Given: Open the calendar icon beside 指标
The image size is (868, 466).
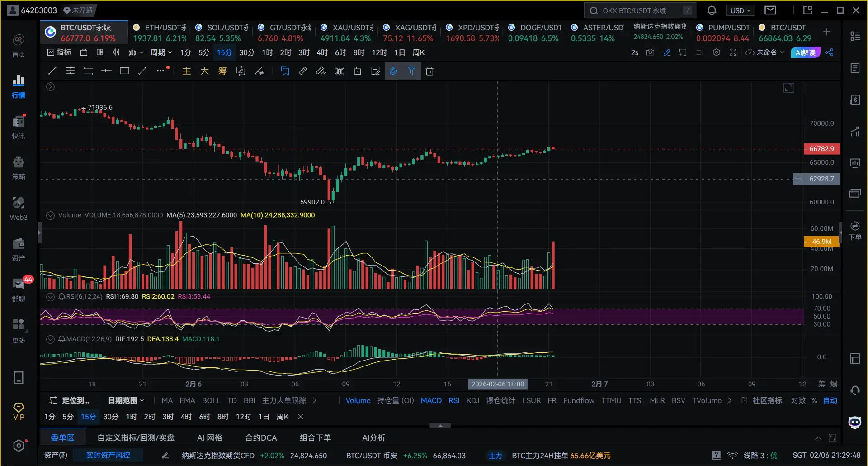Looking at the screenshot, I should [84, 52].
